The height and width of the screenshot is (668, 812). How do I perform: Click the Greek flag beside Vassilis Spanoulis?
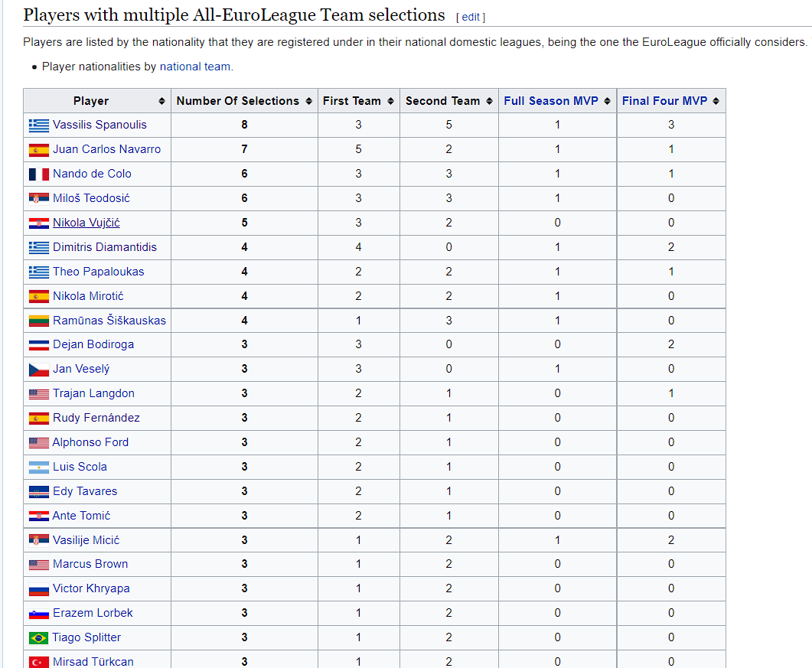pyautogui.click(x=39, y=125)
